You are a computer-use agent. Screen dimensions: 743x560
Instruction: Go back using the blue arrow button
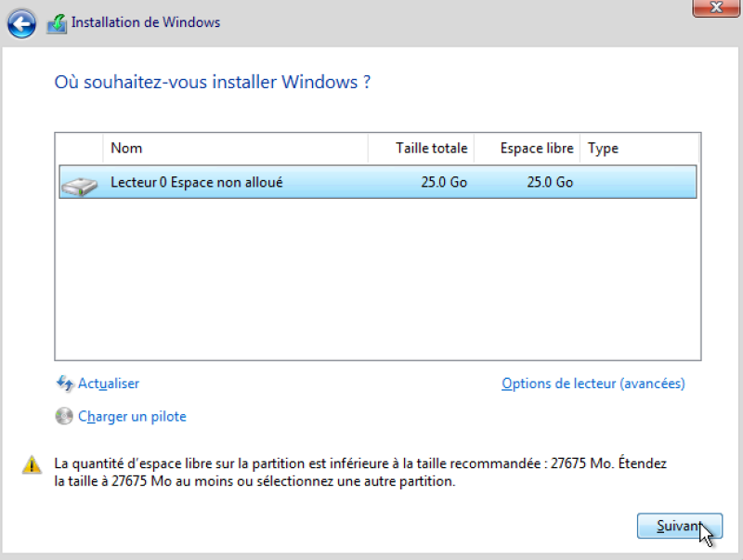21,24
